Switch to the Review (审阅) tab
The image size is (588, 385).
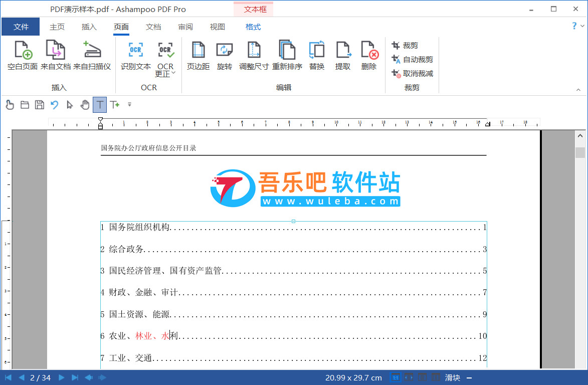(185, 27)
